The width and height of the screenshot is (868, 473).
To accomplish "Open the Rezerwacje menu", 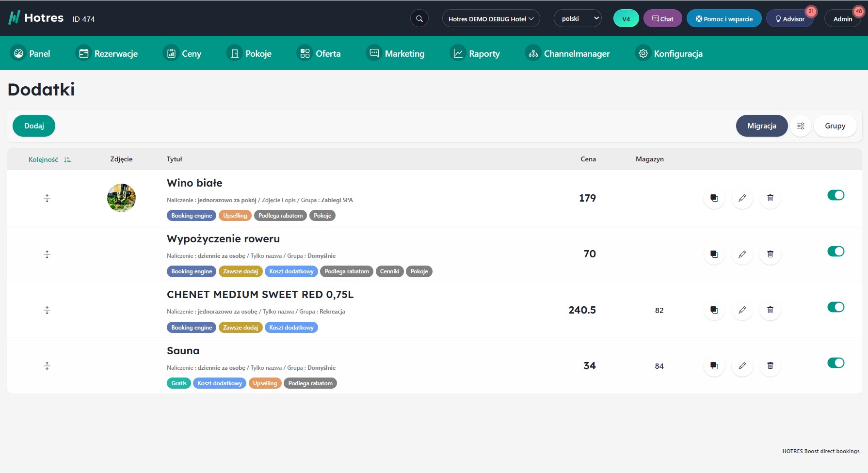I will point(108,54).
